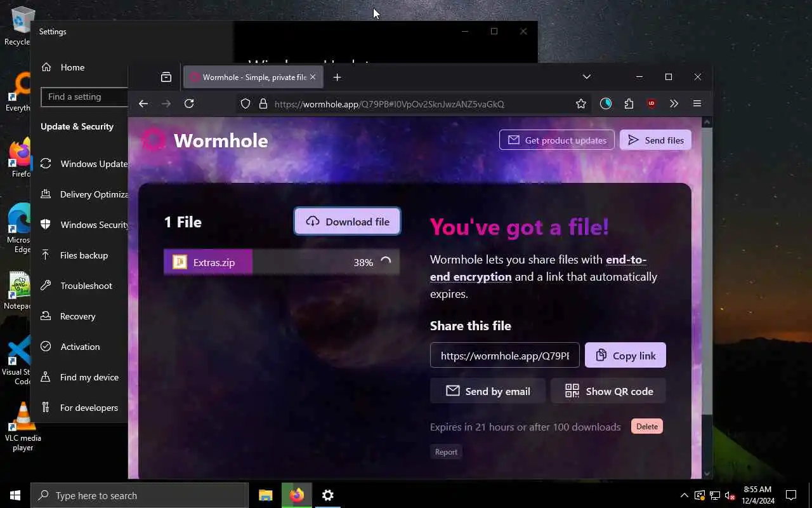Image resolution: width=812 pixels, height=508 pixels.
Task: Open the network icon in system tray
Action: [x=715, y=495]
